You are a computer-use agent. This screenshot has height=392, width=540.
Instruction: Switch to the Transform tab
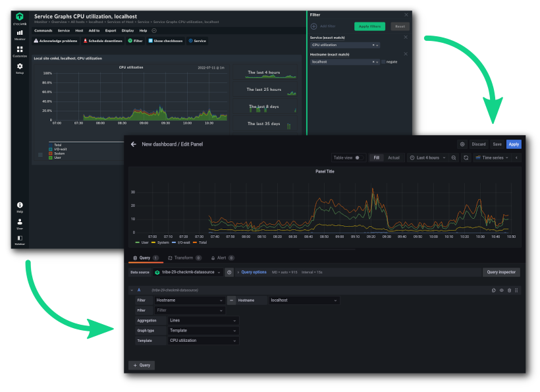coord(184,258)
